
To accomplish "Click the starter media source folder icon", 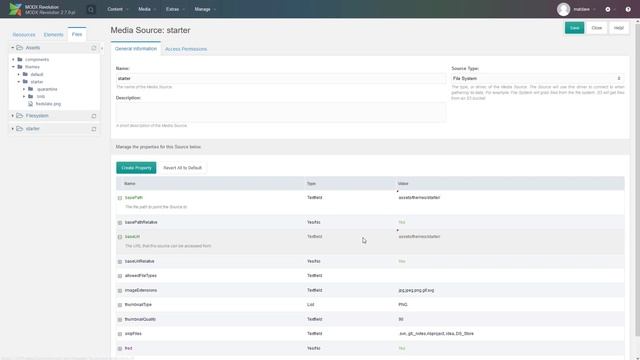I will pos(20,129).
